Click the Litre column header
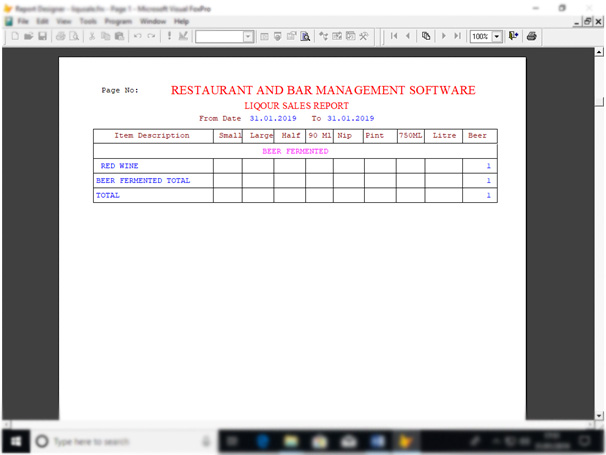This screenshot has height=455, width=606. click(x=444, y=136)
